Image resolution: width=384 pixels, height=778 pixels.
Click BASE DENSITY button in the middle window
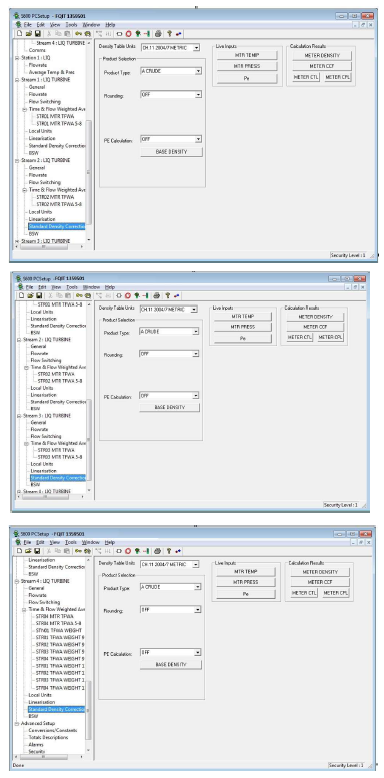169,407
